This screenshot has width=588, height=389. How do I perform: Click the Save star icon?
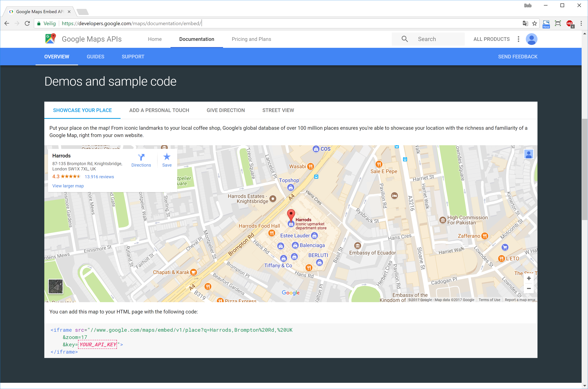167,157
